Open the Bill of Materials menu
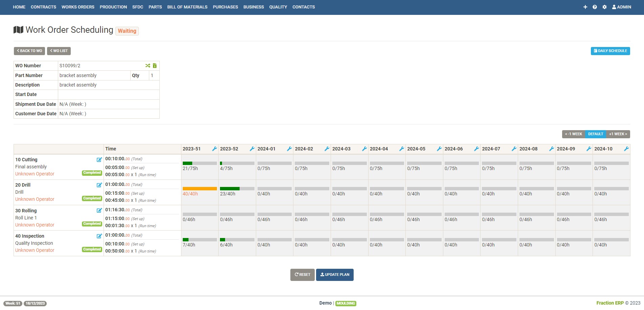The image size is (644, 310). [187, 7]
